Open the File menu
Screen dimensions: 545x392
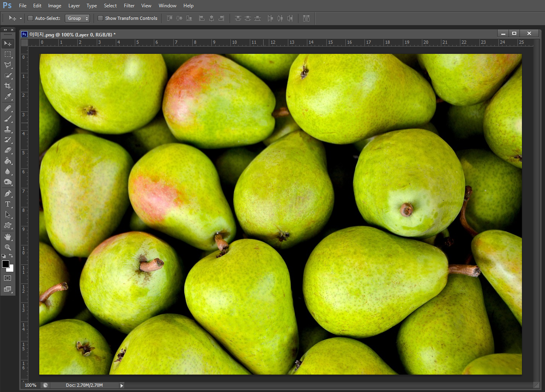pyautogui.click(x=23, y=6)
